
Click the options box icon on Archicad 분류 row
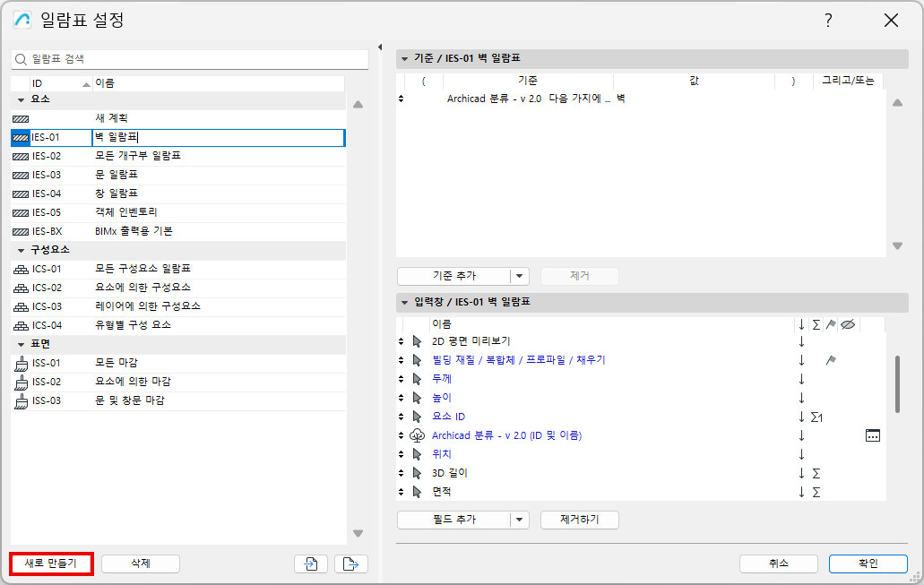point(873,435)
